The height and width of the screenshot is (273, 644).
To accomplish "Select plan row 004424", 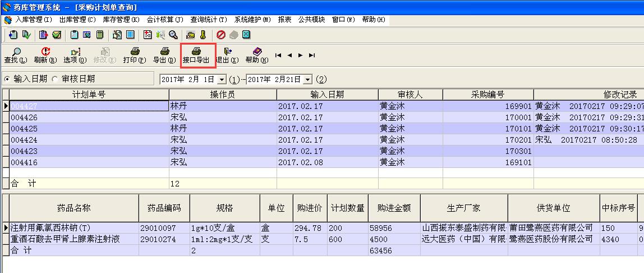I will [x=323, y=140].
